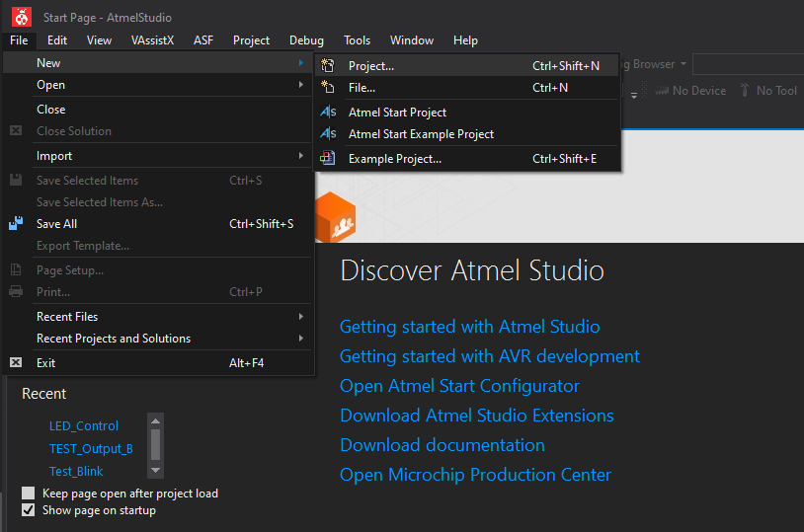
Task: Click Download documentation link
Action: click(442, 445)
